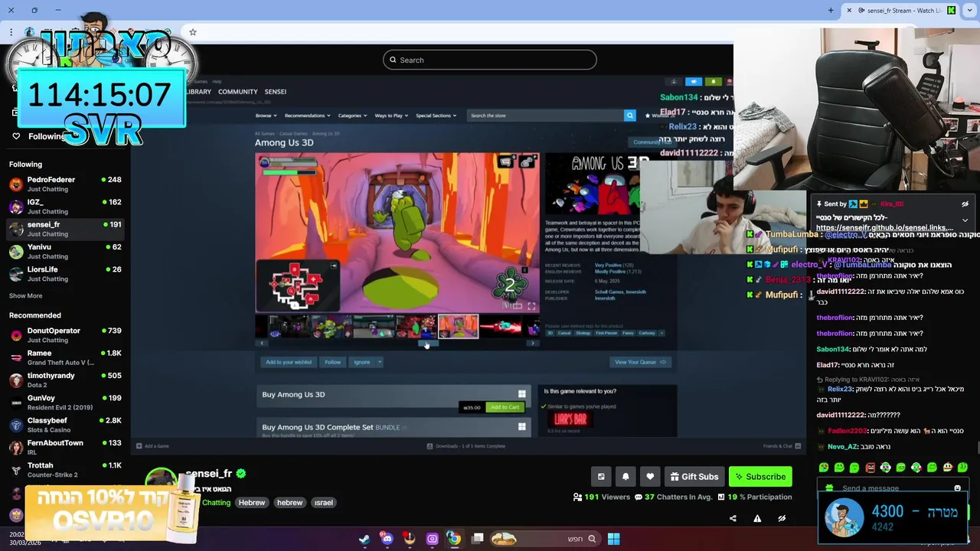Toggle the hide-eye icon below viewer stats
This screenshot has height=551, width=980.
point(782,518)
